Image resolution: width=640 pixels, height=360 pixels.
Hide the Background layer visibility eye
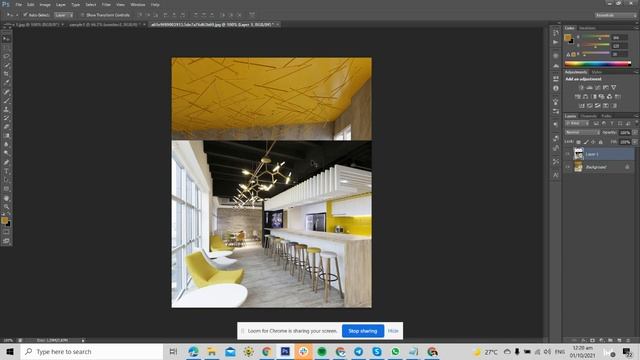tap(568, 167)
